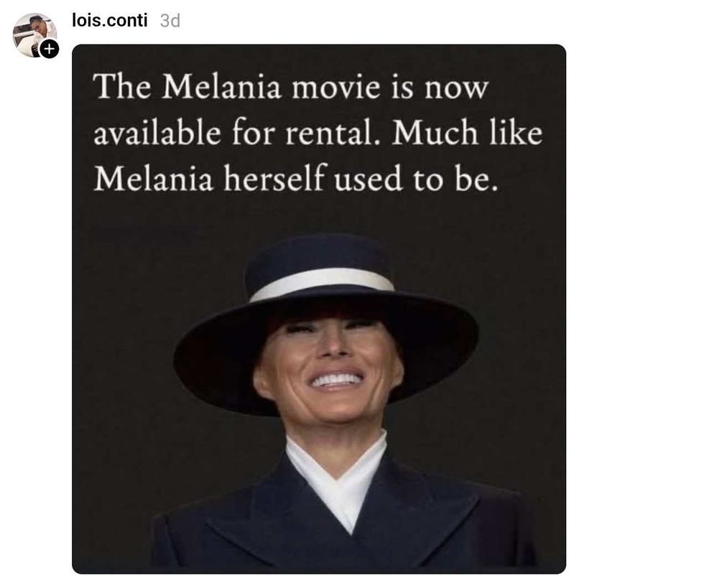
Task: Click the word "movie" in the caption
Action: pyautogui.click(x=326, y=88)
